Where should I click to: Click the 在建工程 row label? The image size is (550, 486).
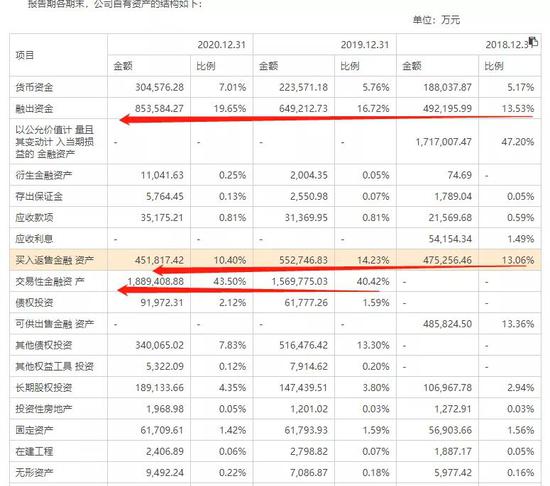34,452
